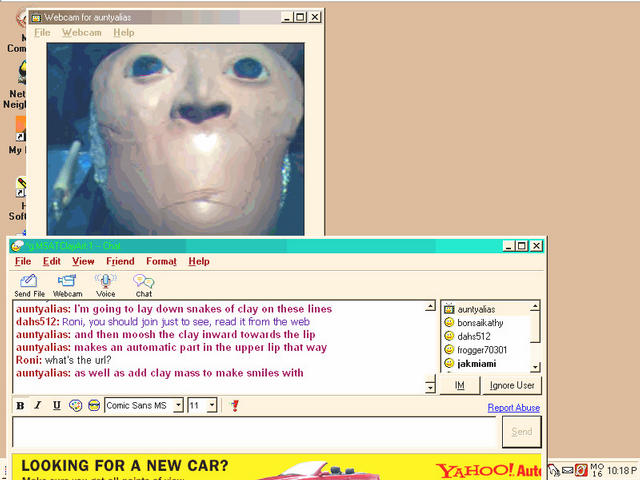Open the Friend menu

click(120, 261)
